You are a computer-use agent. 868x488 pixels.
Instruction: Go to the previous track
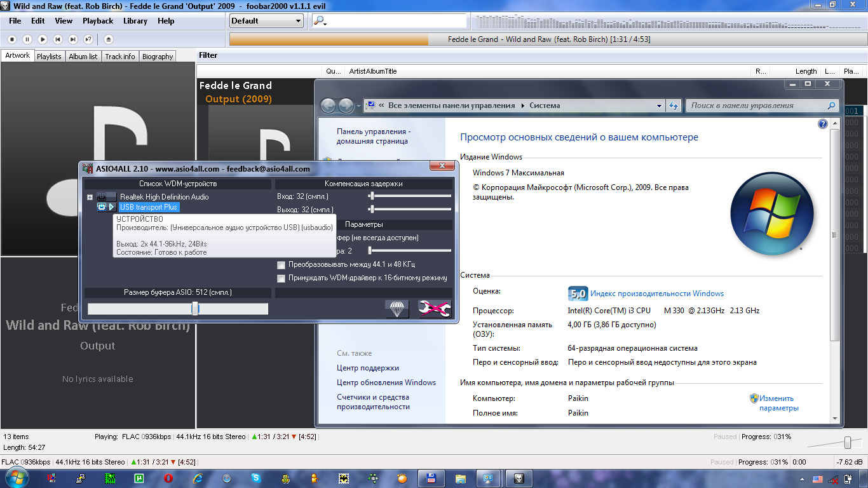pos(58,39)
